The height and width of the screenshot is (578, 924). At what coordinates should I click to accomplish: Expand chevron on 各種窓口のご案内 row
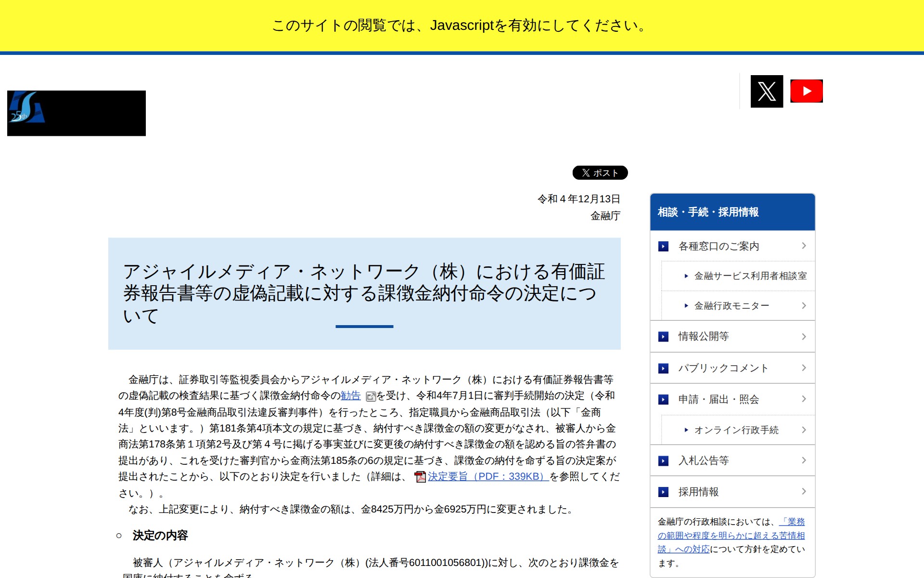(x=804, y=246)
